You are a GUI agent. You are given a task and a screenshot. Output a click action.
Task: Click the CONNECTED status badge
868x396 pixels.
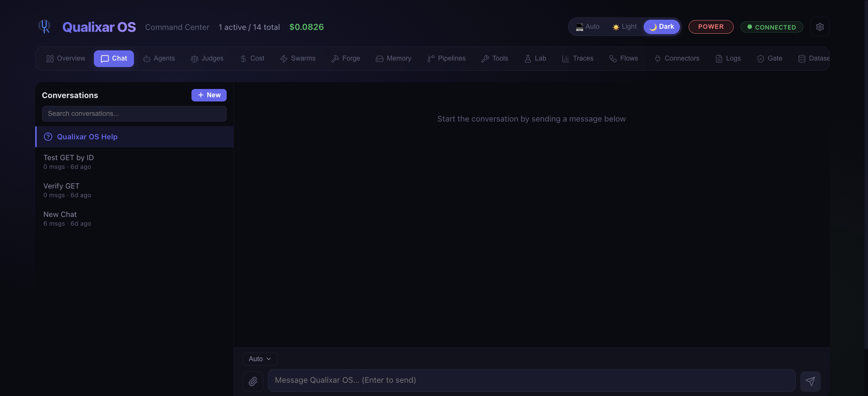point(772,27)
